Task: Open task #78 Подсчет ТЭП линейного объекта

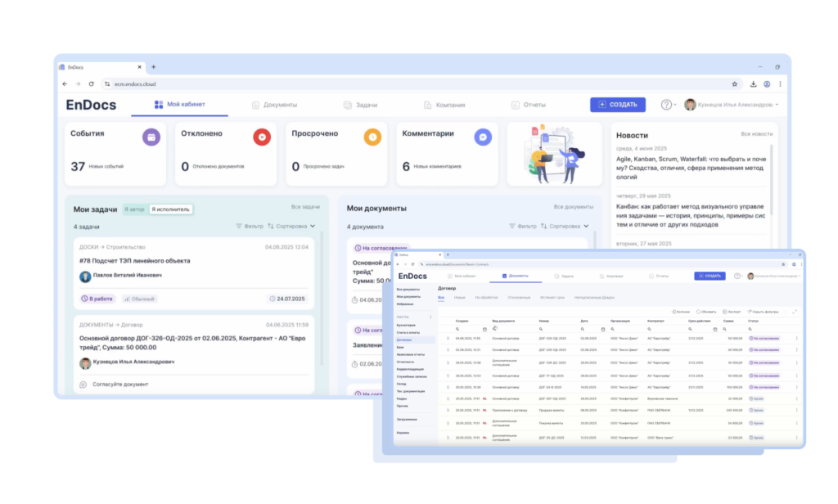Action: coord(135,261)
